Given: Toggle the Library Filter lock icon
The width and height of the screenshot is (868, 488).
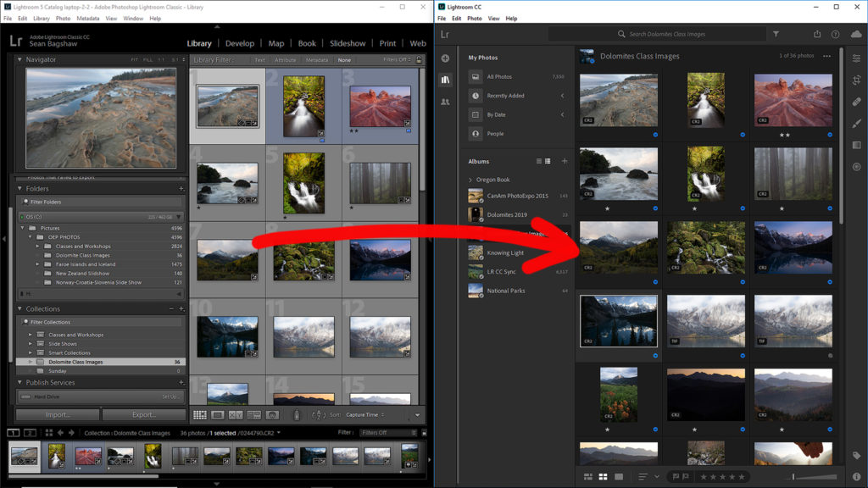Looking at the screenshot, I should (x=419, y=60).
